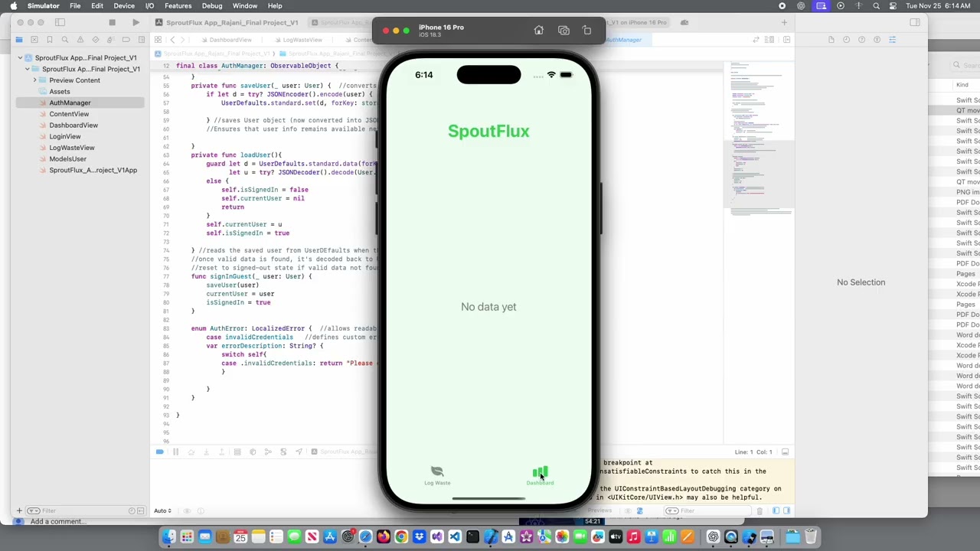Open the Simulator menu in menu bar
The height and width of the screenshot is (551, 980).
(43, 6)
